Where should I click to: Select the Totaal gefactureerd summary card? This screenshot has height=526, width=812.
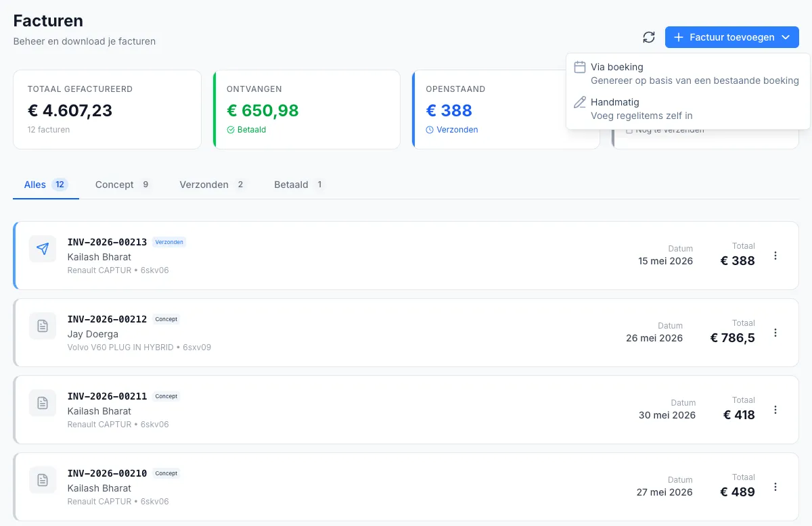(x=107, y=110)
